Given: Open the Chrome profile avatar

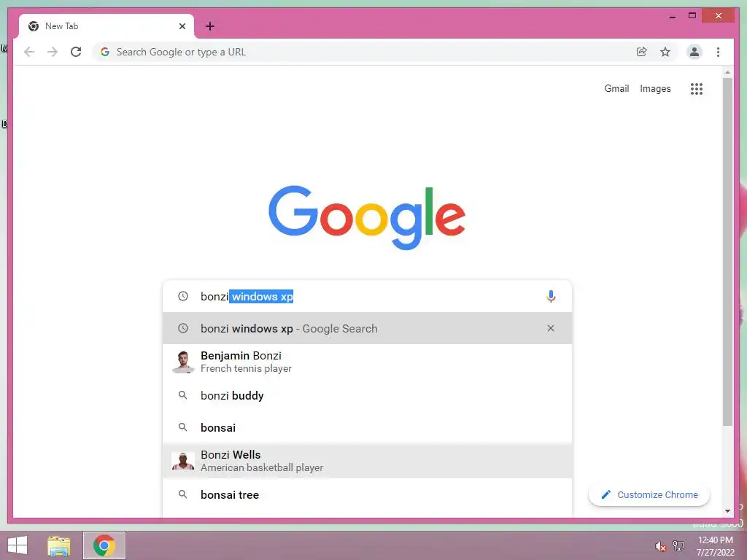Looking at the screenshot, I should pos(694,52).
